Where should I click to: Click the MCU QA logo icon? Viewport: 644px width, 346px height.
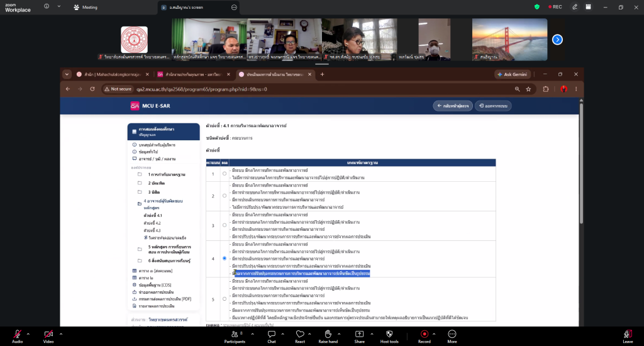point(135,106)
